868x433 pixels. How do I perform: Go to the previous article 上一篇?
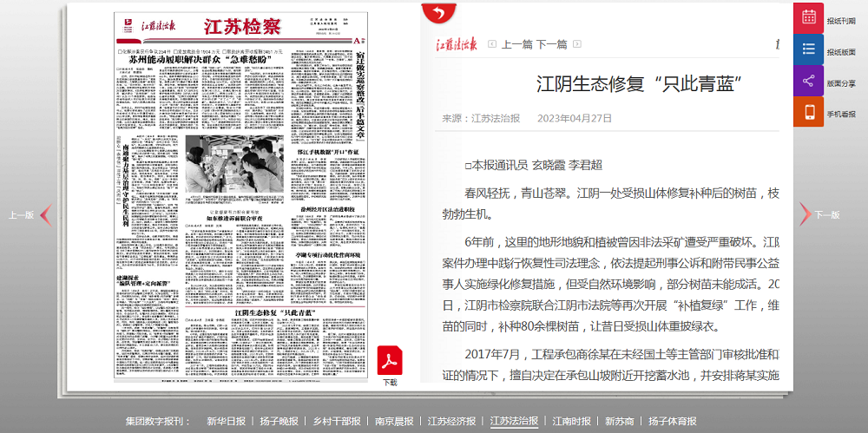[x=516, y=44]
